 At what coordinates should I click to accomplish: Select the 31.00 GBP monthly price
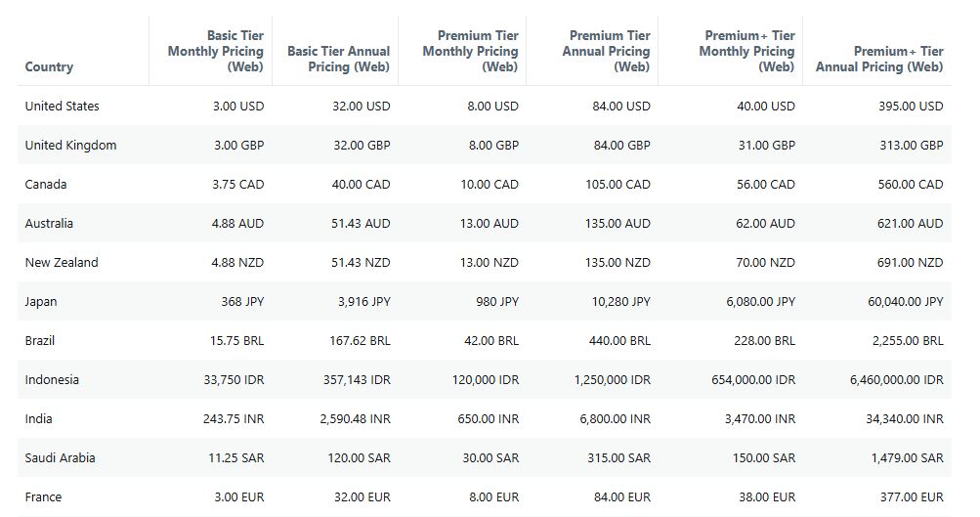[766, 145]
